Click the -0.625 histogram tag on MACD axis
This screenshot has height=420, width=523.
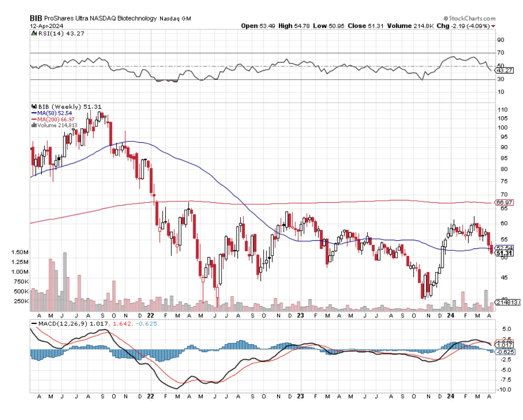[506, 352]
